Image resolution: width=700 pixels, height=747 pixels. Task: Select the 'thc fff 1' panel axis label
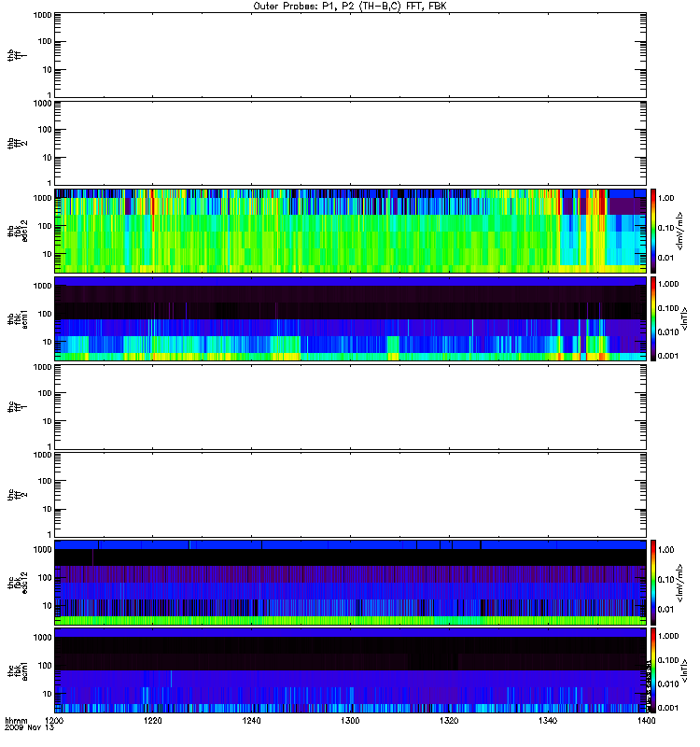coord(17,407)
